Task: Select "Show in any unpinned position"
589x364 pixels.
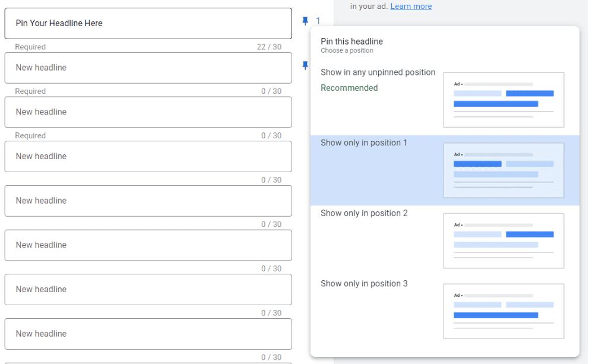Action: click(379, 71)
